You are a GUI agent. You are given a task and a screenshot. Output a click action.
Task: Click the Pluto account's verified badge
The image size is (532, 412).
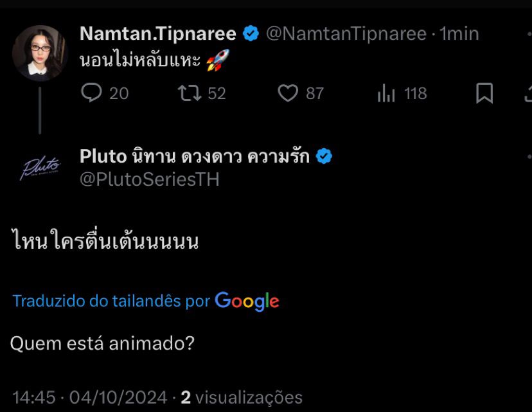point(324,156)
